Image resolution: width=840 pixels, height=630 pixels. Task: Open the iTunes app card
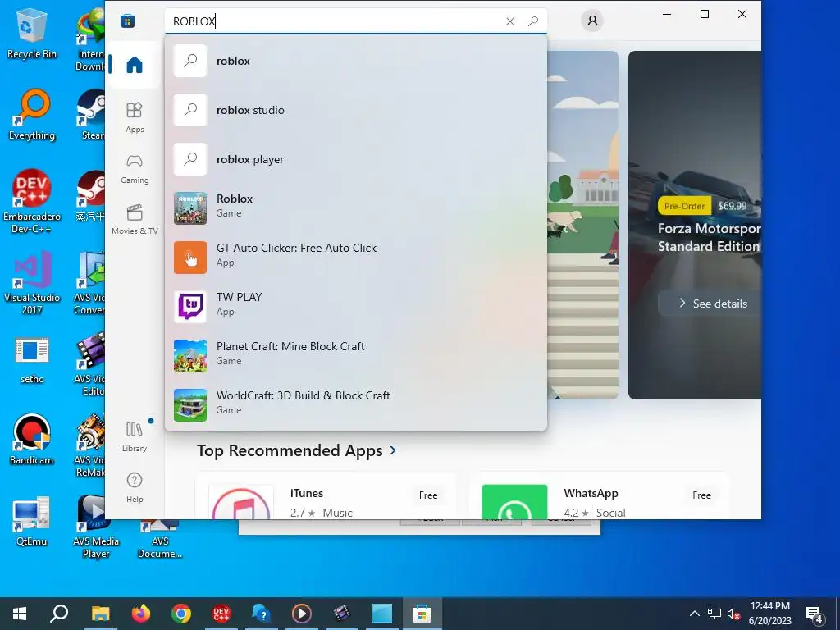coord(326,495)
